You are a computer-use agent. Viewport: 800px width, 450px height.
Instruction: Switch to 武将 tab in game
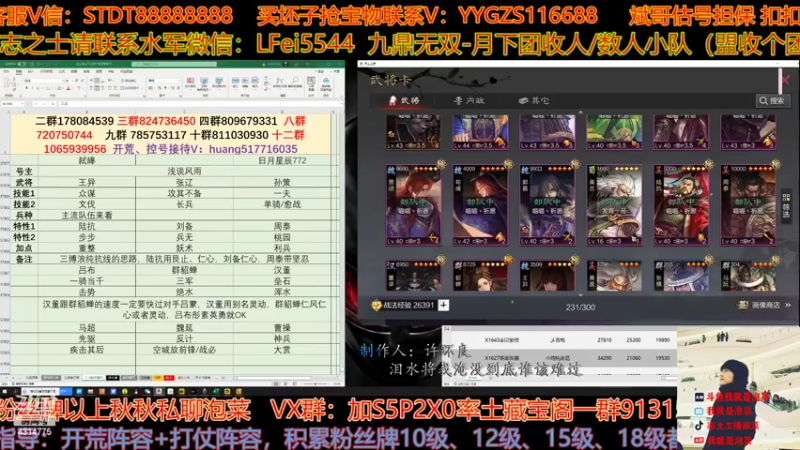point(405,101)
